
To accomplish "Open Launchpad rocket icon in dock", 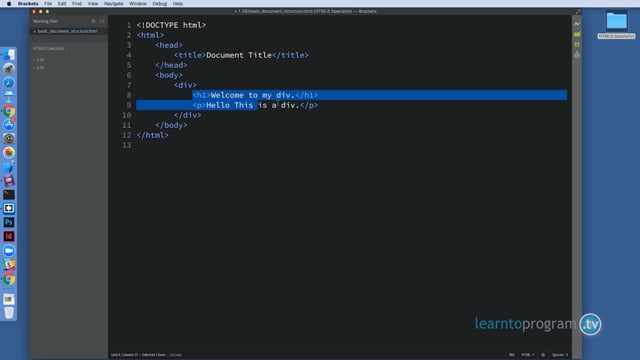I will point(9,69).
